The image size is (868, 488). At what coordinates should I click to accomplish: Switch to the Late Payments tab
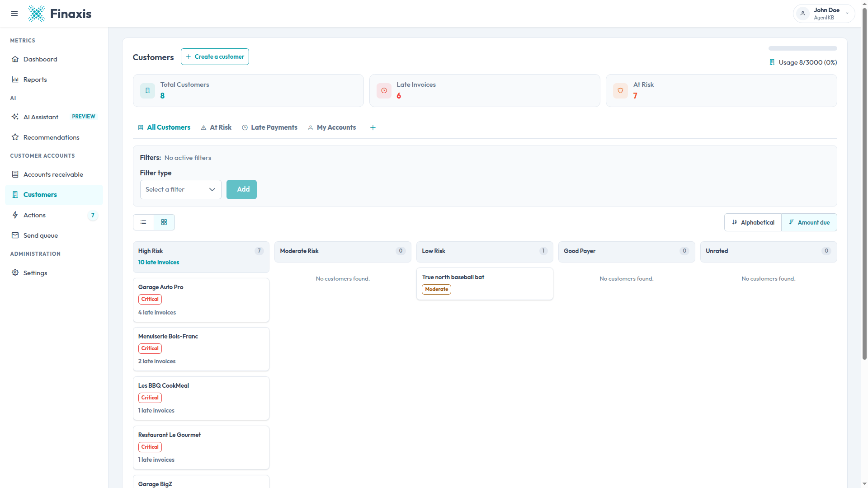pyautogui.click(x=269, y=127)
